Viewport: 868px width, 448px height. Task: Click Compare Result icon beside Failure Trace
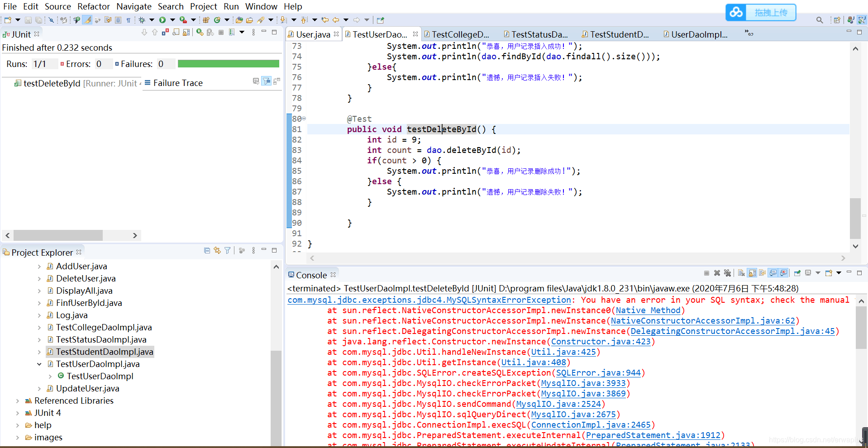tap(277, 81)
